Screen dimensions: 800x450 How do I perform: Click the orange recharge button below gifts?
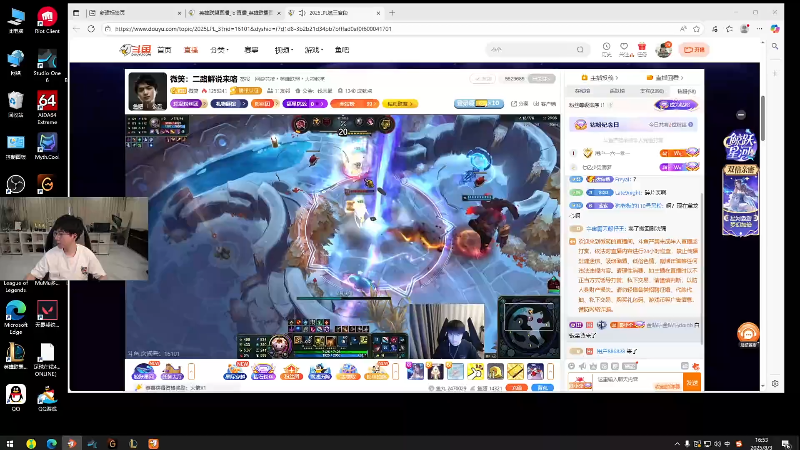click(516, 388)
